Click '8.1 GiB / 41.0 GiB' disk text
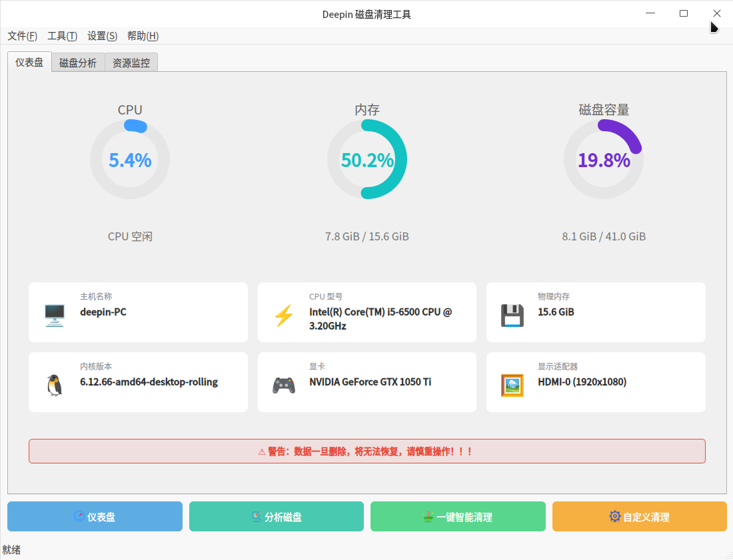 click(x=604, y=236)
